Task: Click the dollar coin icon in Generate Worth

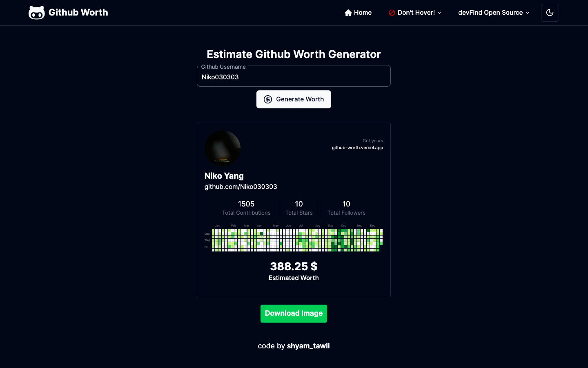Action: [268, 99]
